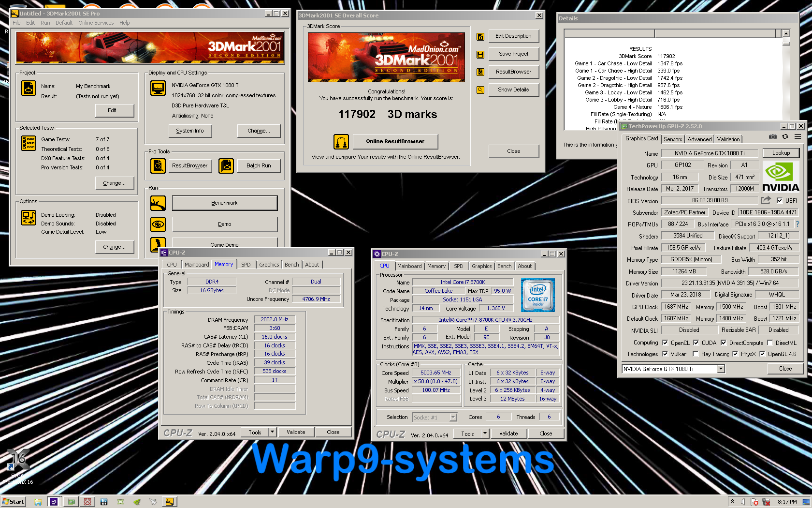Click the Demo eye icon
Viewport: 812px width, 508px height.
click(x=158, y=224)
